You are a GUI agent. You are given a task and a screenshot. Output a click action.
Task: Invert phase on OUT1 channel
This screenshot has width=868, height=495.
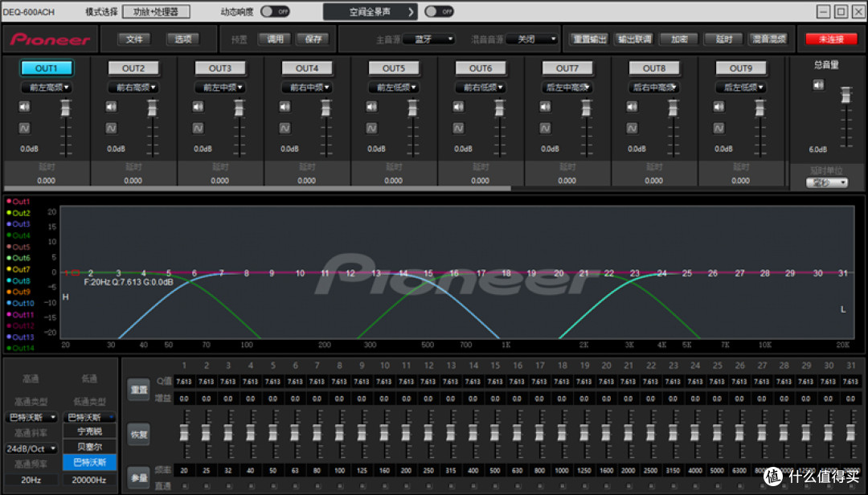pos(24,128)
